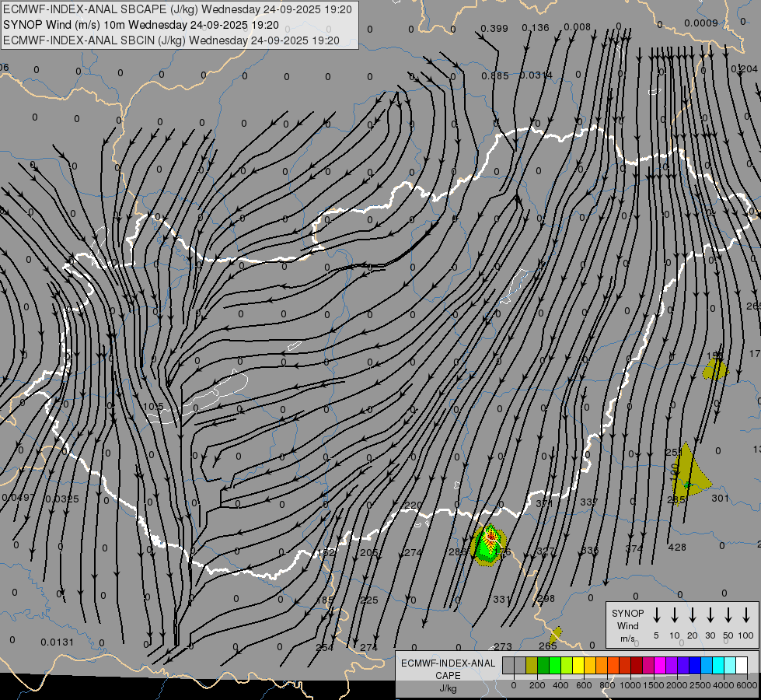Screen dimensions: 761x700
Task: Click the 'SYNOP Wind (m/s) 10m' title line
Action: [x=141, y=25]
